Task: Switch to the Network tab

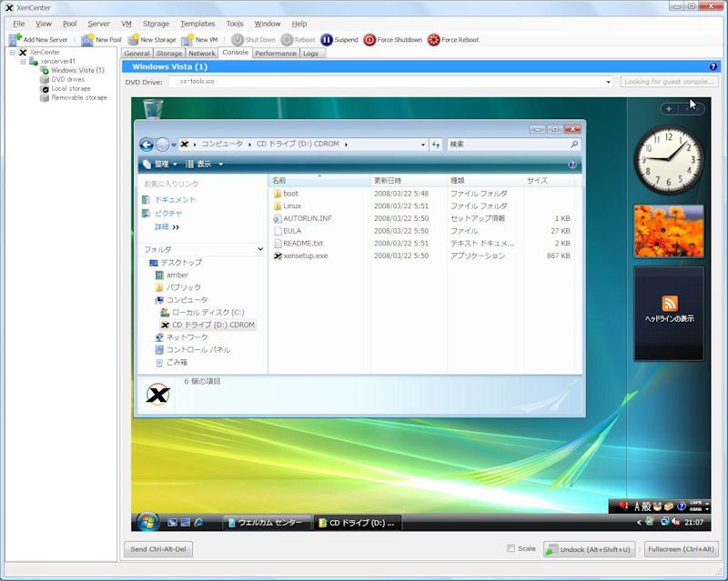Action: pos(202,54)
